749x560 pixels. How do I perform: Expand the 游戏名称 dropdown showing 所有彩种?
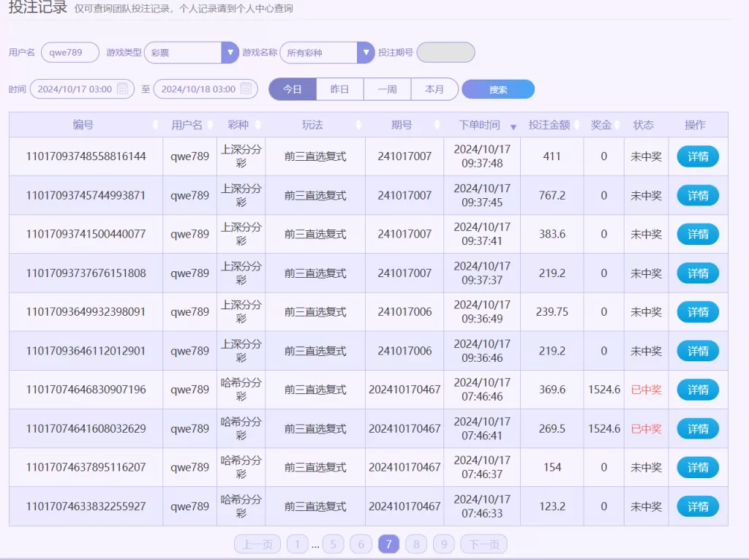coord(327,53)
